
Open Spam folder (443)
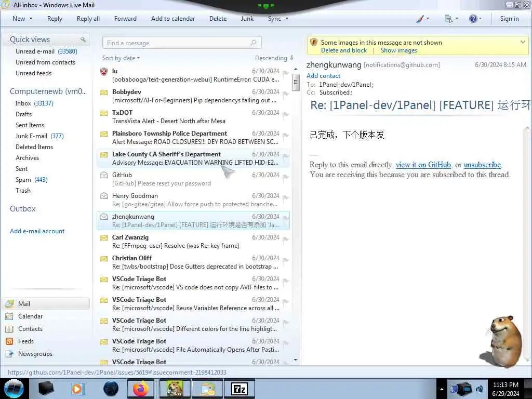pos(32,180)
